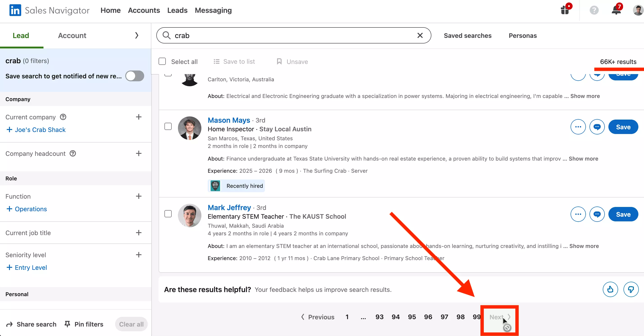Message Mason Mays via chat icon
Viewport: 644px width, 336px height.
(597, 127)
